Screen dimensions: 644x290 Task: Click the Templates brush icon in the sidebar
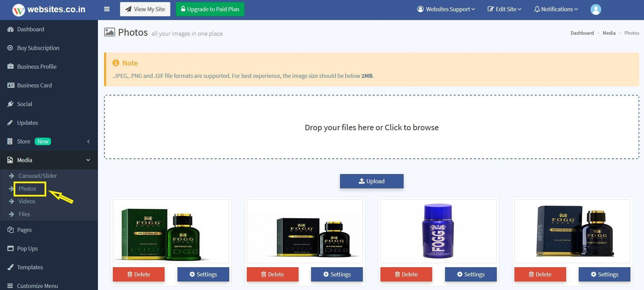[11, 267]
